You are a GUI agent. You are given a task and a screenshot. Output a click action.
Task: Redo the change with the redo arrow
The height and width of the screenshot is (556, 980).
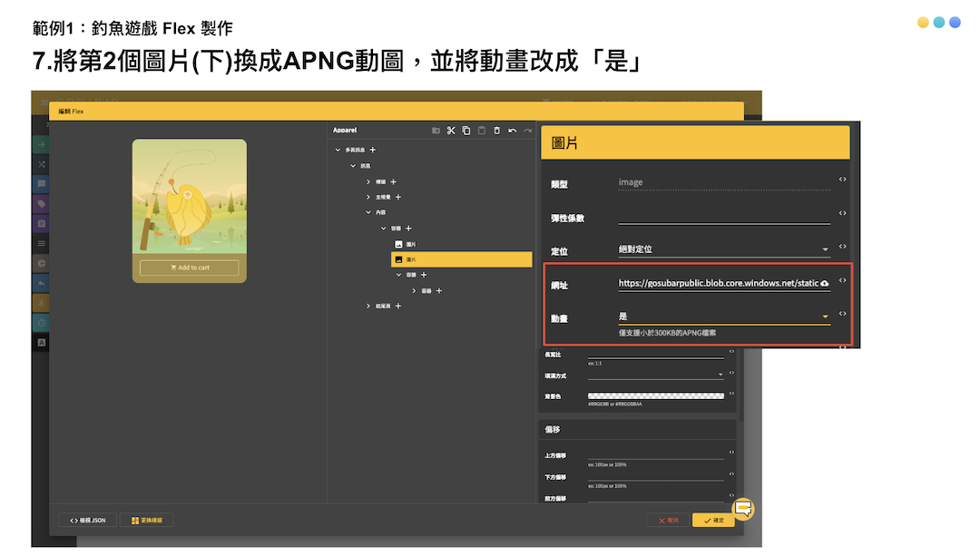(x=527, y=131)
